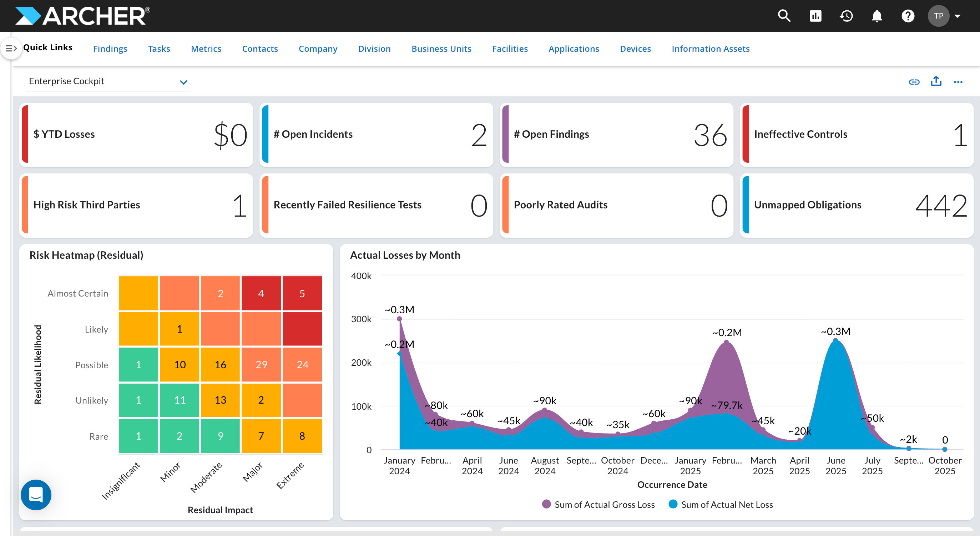Viewport: 980px width, 536px height.
Task: Toggle Sum of Actual Gross Loss legend
Action: 598,505
